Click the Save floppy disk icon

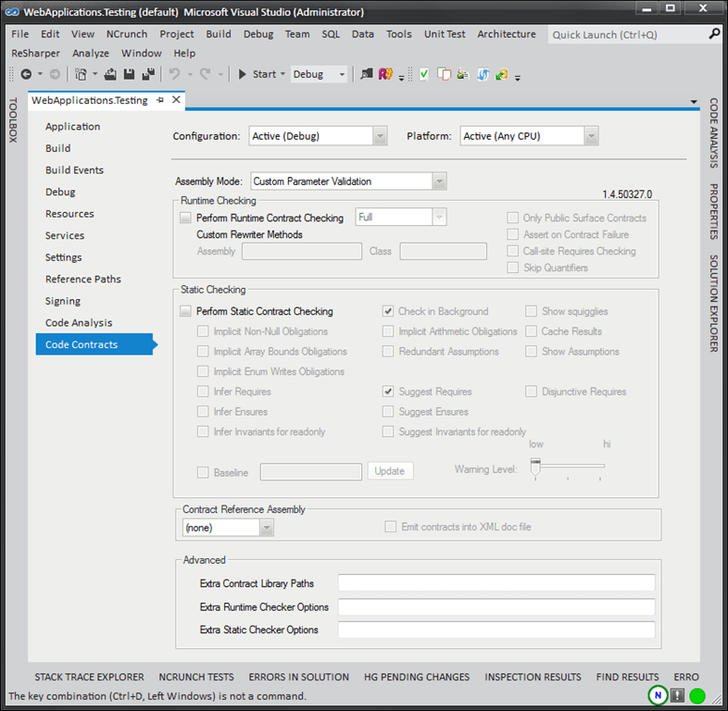point(129,74)
